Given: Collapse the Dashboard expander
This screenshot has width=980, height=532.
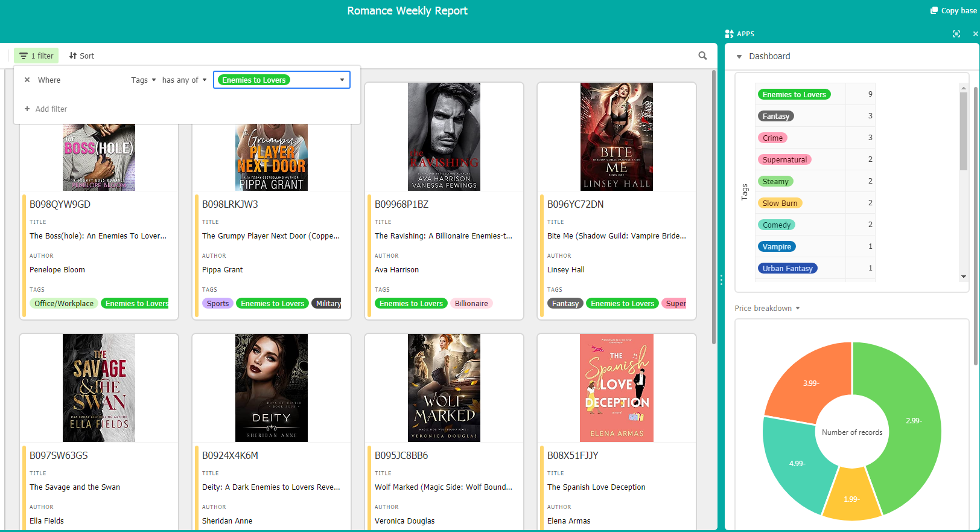Looking at the screenshot, I should pyautogui.click(x=739, y=56).
